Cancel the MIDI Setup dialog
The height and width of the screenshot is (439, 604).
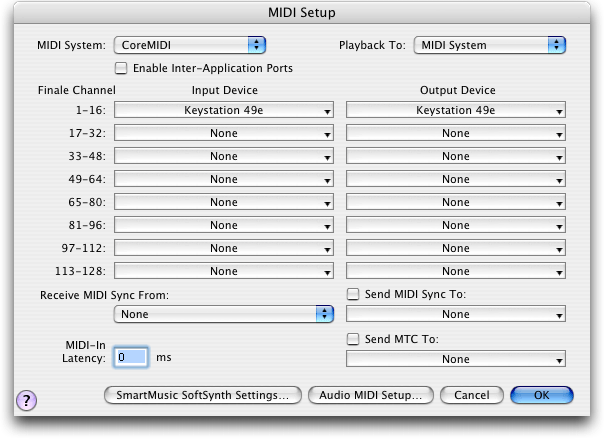472,395
